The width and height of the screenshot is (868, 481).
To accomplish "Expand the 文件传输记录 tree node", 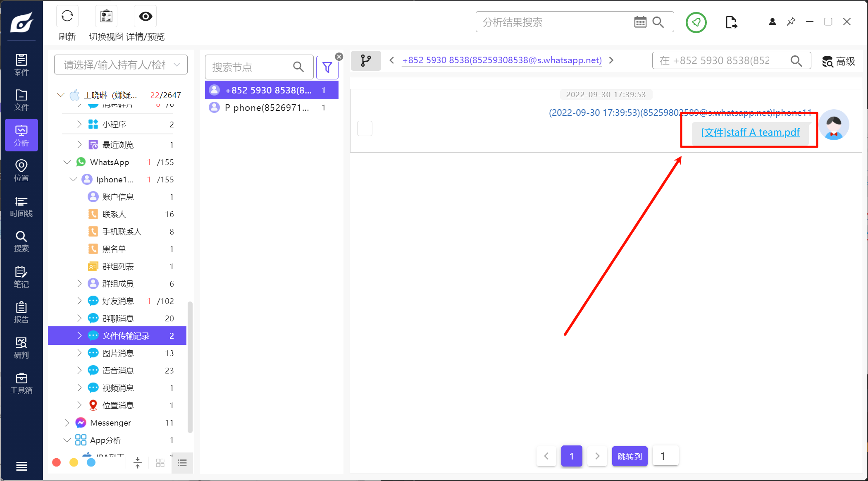I will (79, 335).
